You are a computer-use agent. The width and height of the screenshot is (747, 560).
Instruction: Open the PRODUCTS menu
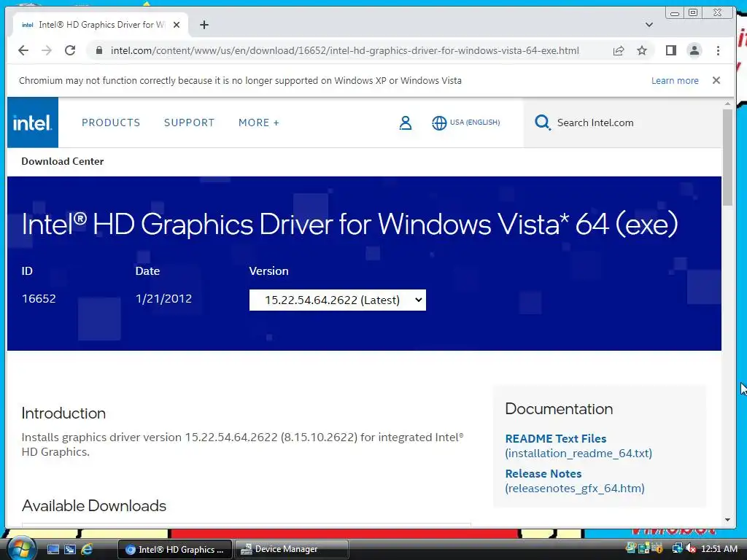click(111, 122)
